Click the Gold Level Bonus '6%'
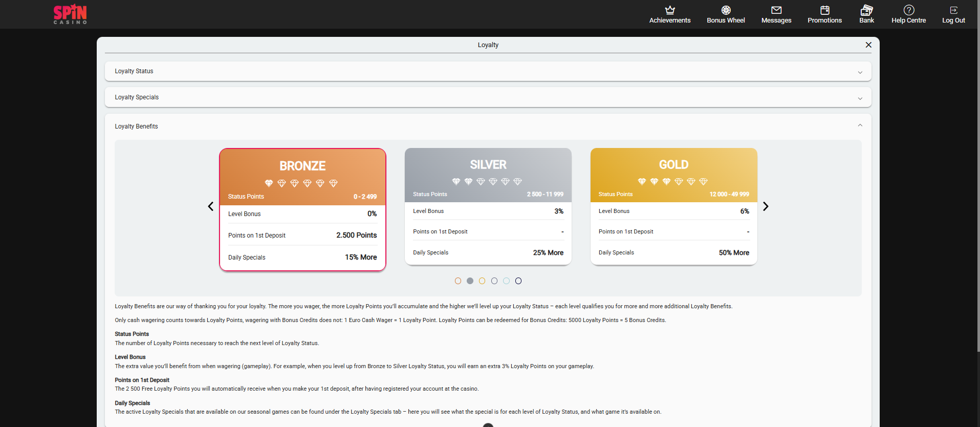980x427 pixels. [745, 211]
